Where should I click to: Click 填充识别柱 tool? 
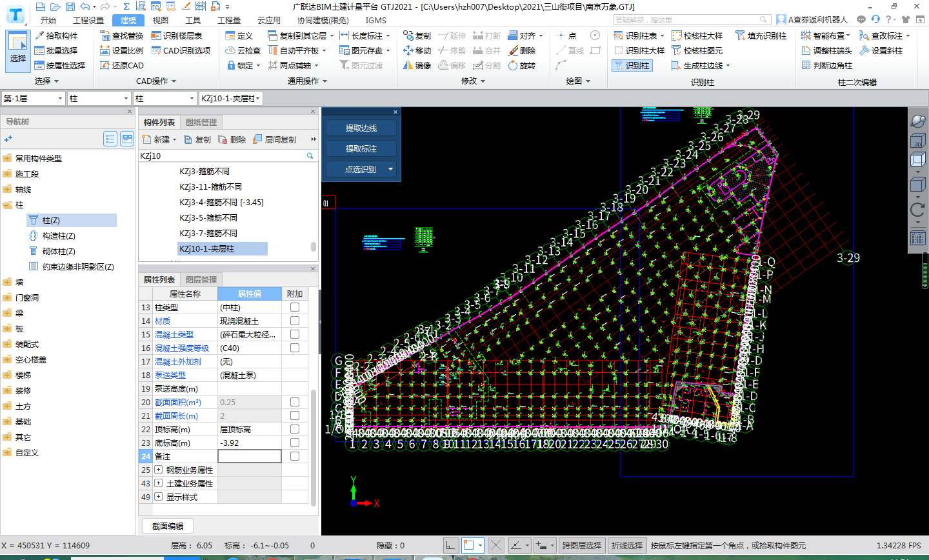click(x=761, y=35)
